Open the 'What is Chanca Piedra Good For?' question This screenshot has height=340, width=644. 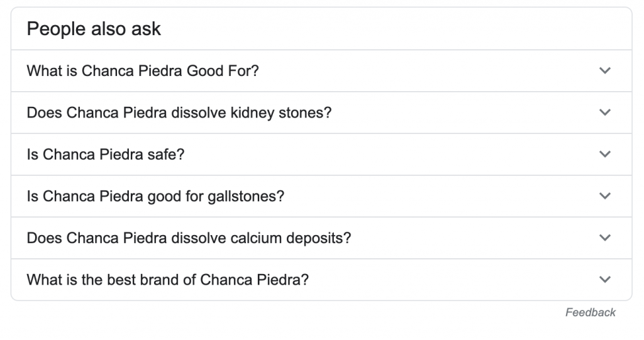click(321, 70)
